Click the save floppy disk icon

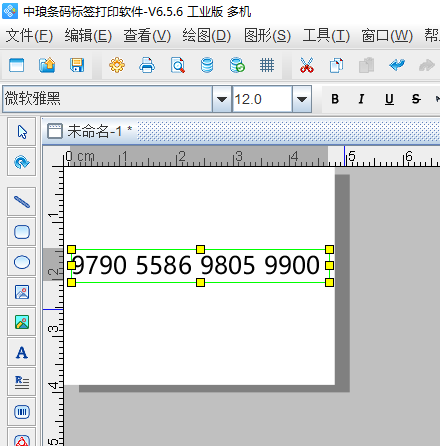[x=77, y=65]
